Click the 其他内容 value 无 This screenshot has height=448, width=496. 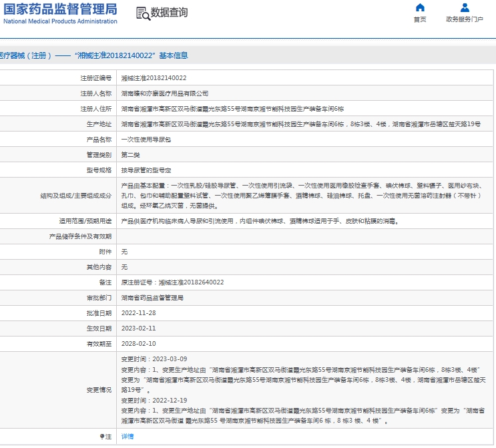tap(124, 267)
